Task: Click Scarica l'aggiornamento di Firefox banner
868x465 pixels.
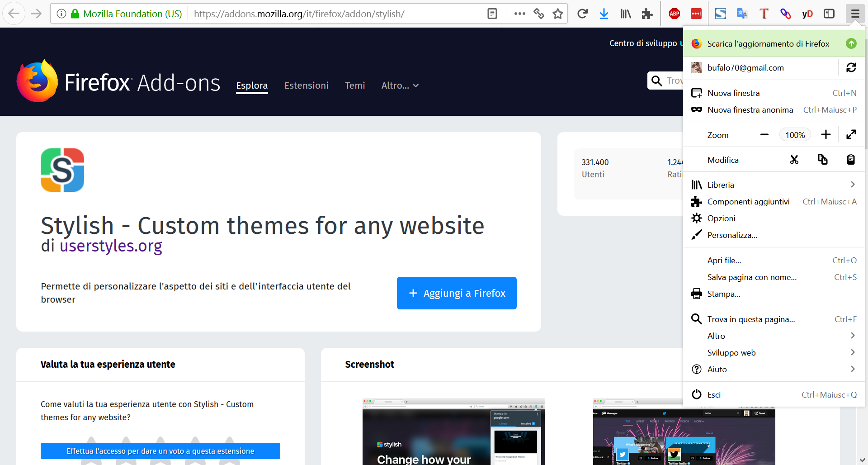Action: (774, 43)
